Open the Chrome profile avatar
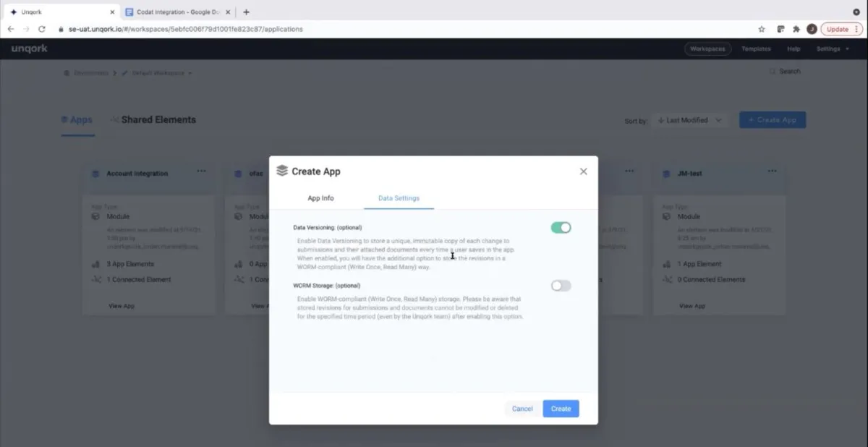Viewport: 868px width, 447px height. [812, 29]
